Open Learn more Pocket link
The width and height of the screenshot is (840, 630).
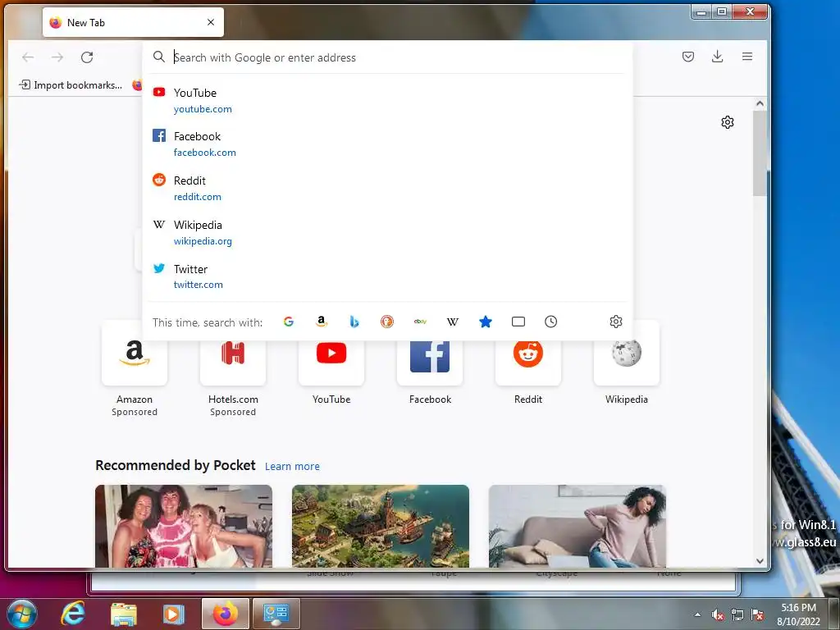(292, 466)
